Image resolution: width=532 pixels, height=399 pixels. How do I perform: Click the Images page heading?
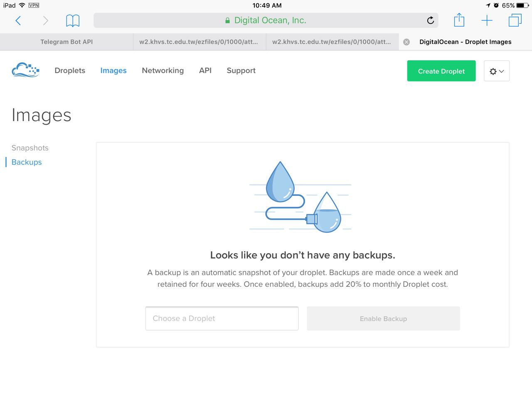[x=42, y=115]
